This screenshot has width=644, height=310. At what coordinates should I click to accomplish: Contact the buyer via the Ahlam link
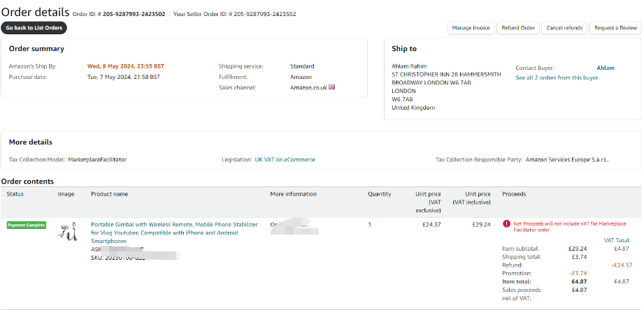(605, 68)
